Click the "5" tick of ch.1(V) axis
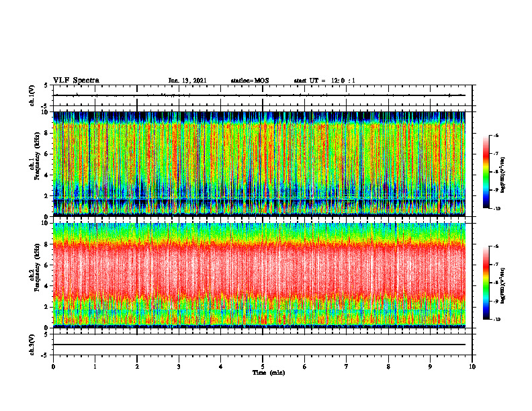532x411 pixels. click(46, 85)
